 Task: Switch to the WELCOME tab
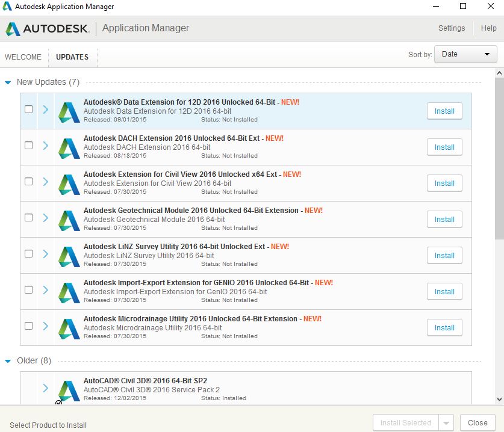tap(23, 57)
